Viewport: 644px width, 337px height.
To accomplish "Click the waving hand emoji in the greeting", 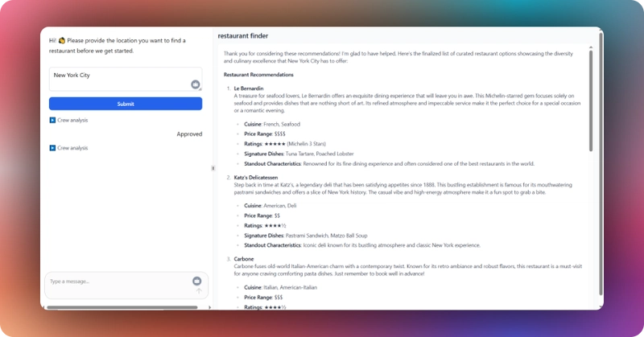I will [62, 40].
